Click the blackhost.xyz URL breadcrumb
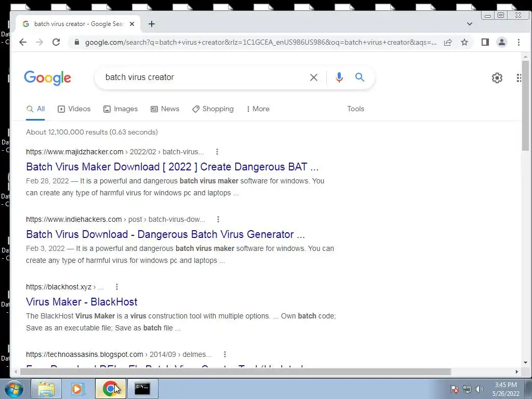This screenshot has height=399, width=532. tap(65, 287)
